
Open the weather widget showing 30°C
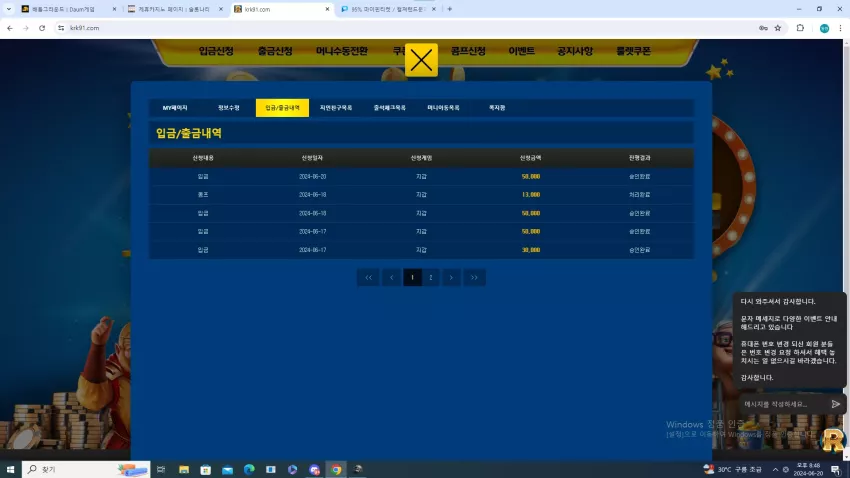coord(732,469)
